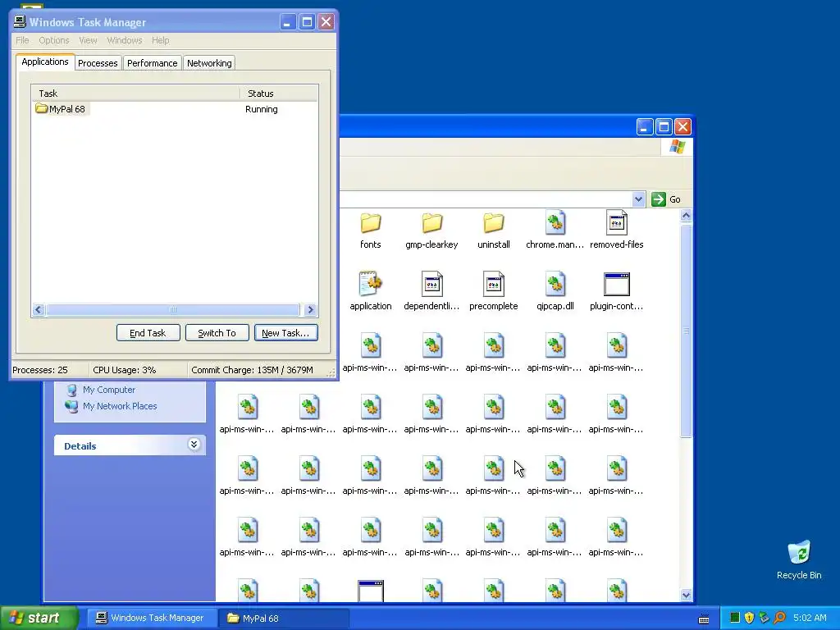Sort tasks by the Status column header
Viewport: 840px width, 630px height.
[279, 94]
